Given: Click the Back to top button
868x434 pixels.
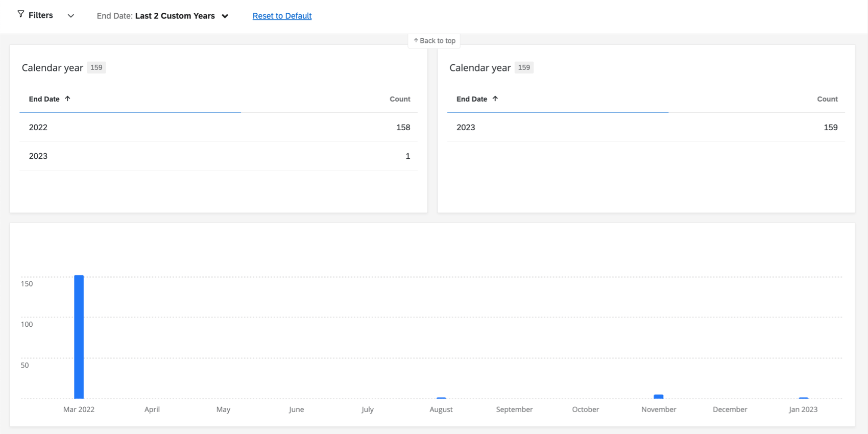Looking at the screenshot, I should pos(434,41).
